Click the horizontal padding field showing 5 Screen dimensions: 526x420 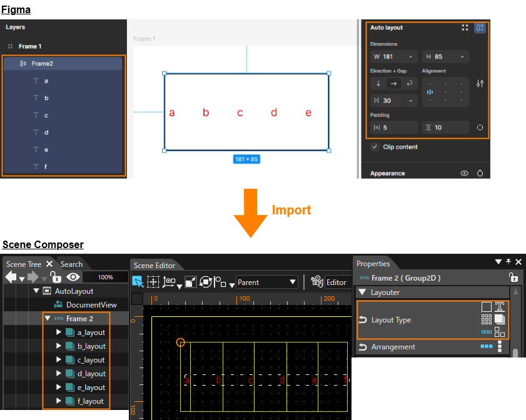[394, 127]
